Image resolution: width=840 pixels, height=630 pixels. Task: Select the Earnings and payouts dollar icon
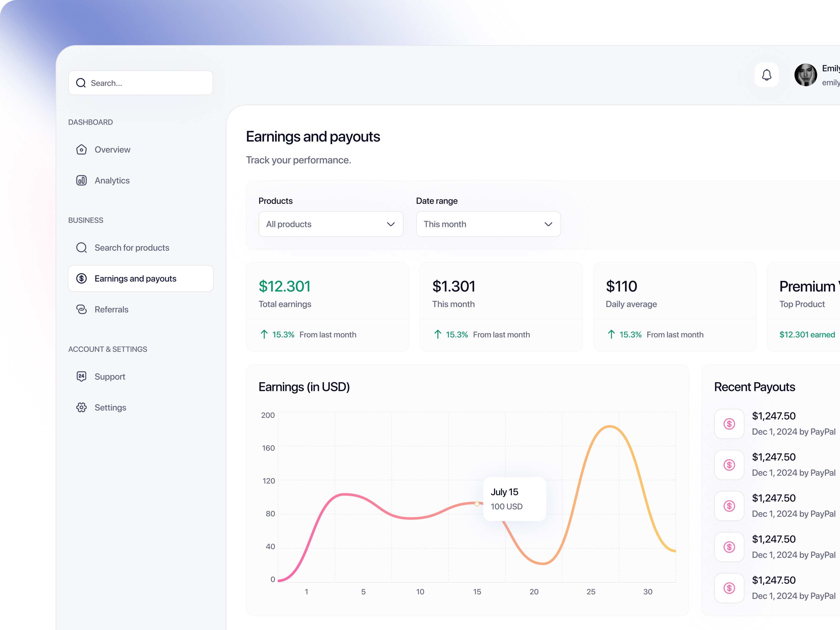point(81,278)
